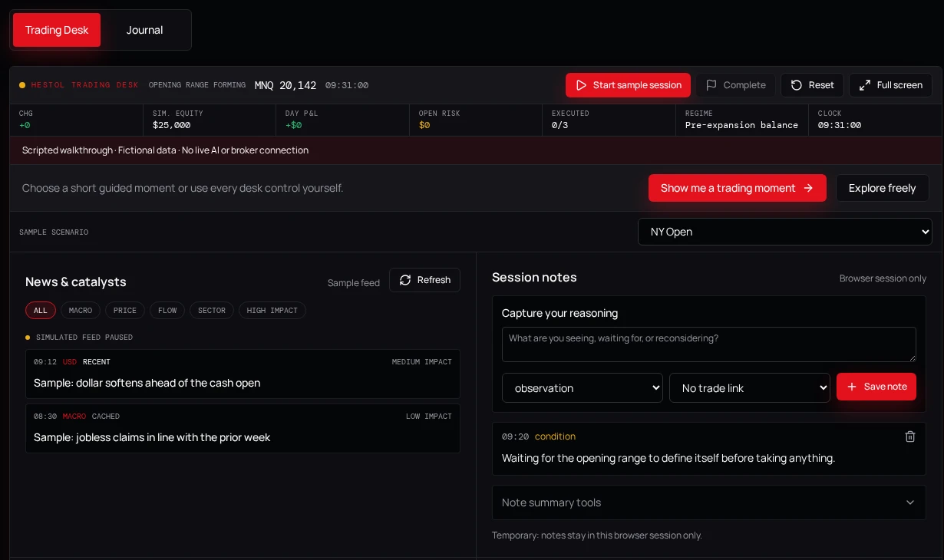Open the observation note type dropdown
This screenshot has width=944, height=560.
[x=583, y=388]
